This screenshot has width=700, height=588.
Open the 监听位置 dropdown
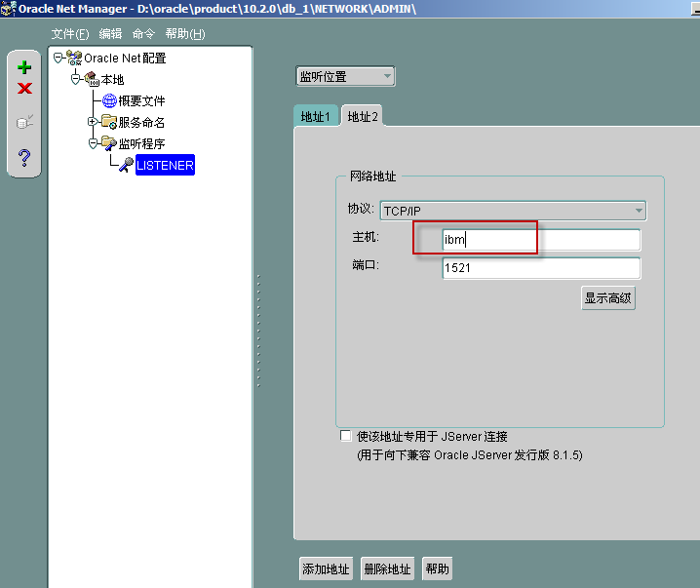coord(345,76)
